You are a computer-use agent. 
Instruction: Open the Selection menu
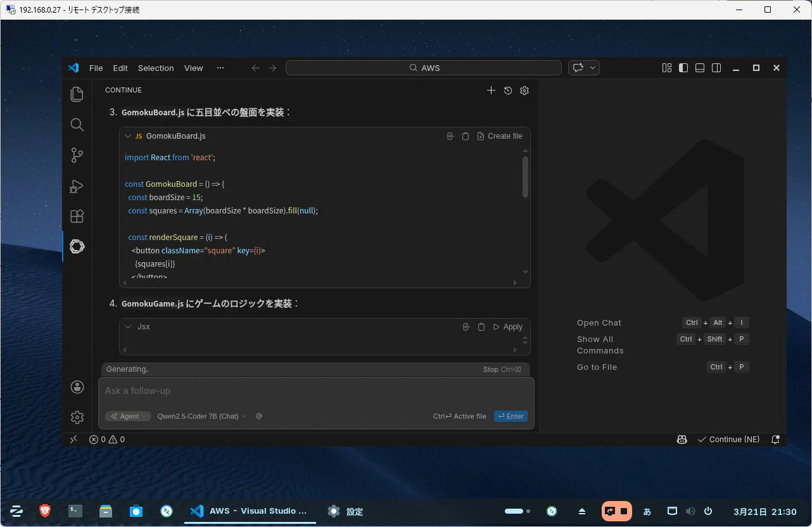[x=156, y=68]
